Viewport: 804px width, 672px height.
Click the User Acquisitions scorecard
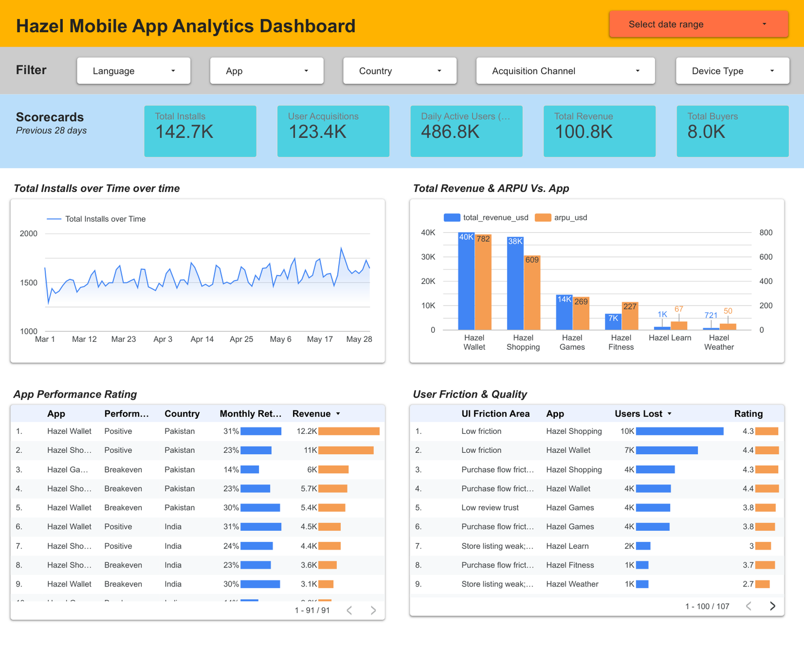point(333,131)
